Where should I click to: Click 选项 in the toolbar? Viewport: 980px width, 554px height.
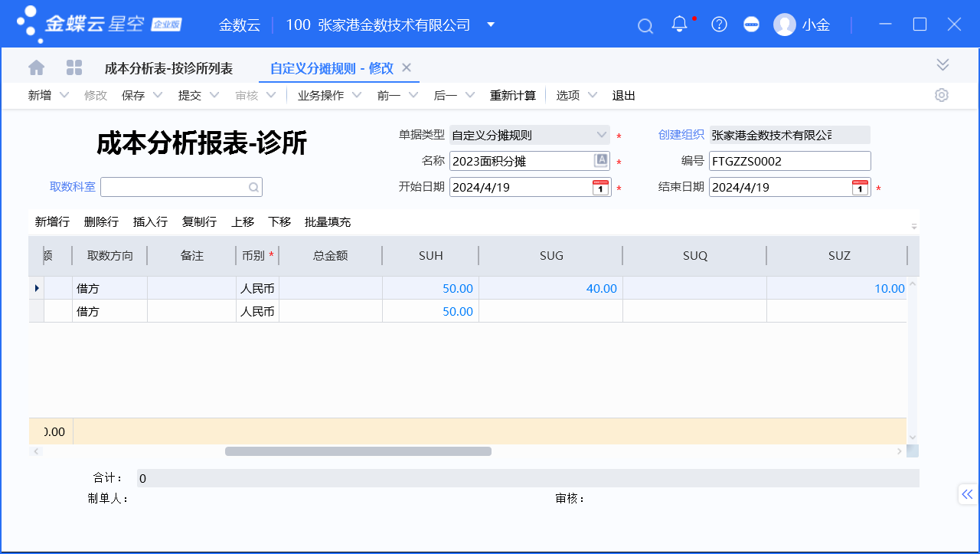(567, 95)
